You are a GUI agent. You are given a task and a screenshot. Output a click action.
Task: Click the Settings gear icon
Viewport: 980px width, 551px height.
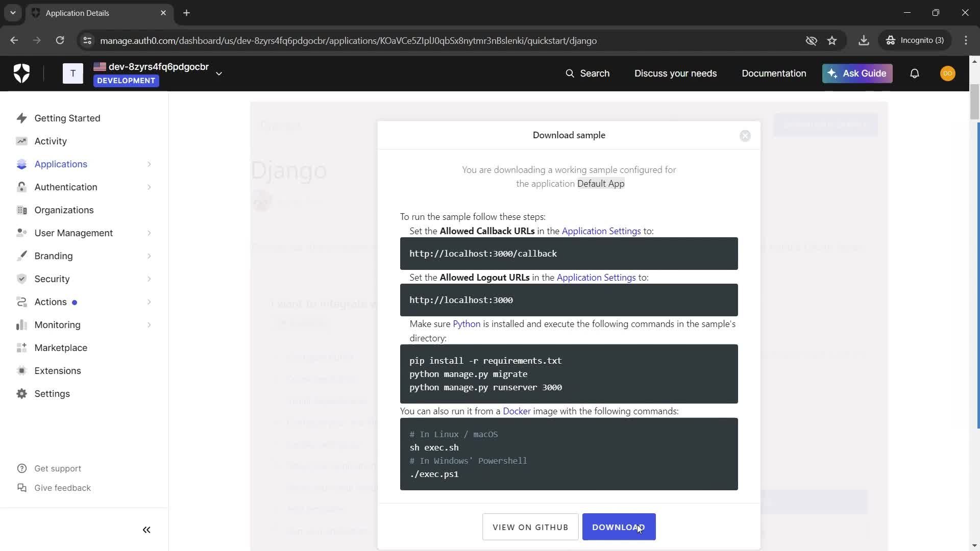[21, 394]
